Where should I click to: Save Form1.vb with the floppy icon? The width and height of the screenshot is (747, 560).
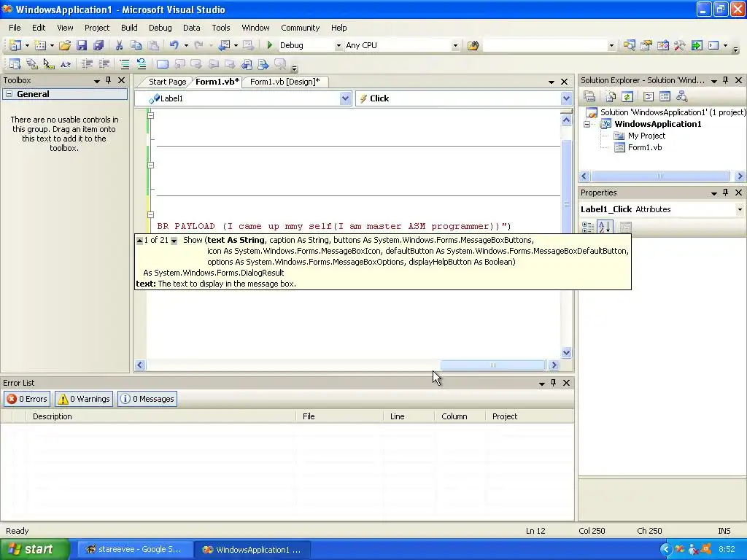tap(82, 45)
